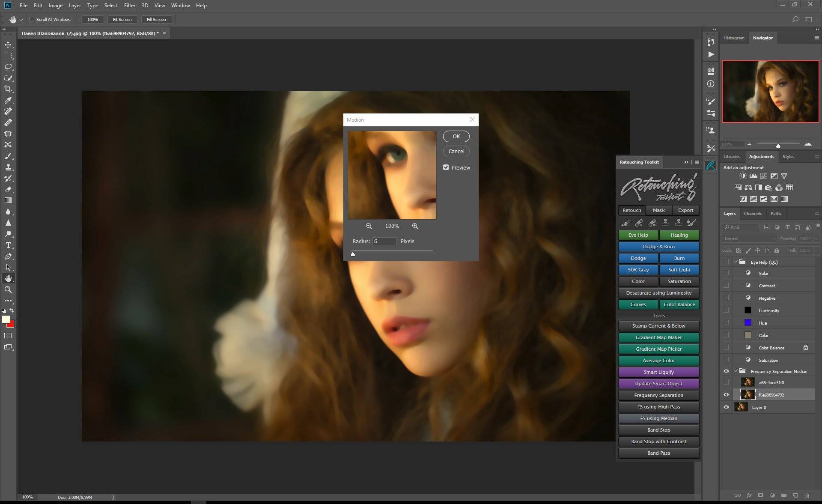
Task: Open the search icon in options bar
Action: point(795,19)
